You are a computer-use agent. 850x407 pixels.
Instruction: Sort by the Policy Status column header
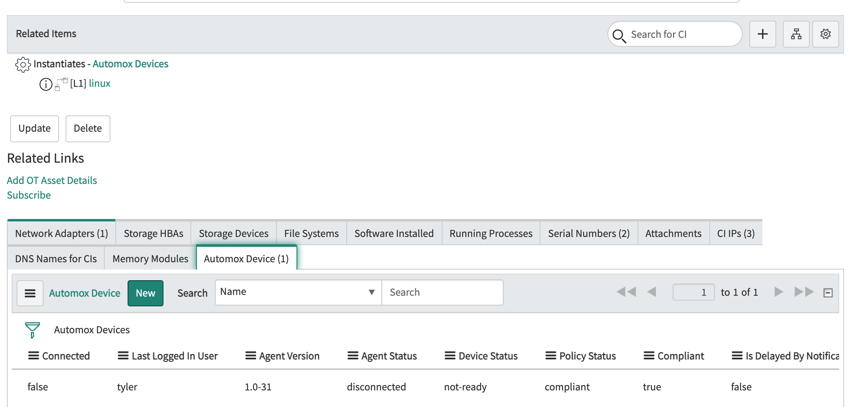[588, 356]
